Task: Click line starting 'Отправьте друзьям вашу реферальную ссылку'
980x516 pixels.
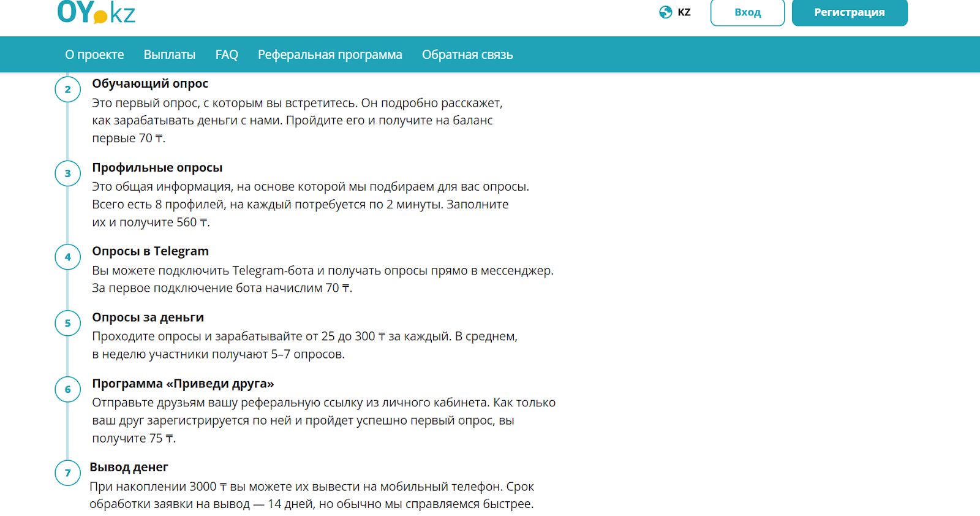Action: coord(324,403)
